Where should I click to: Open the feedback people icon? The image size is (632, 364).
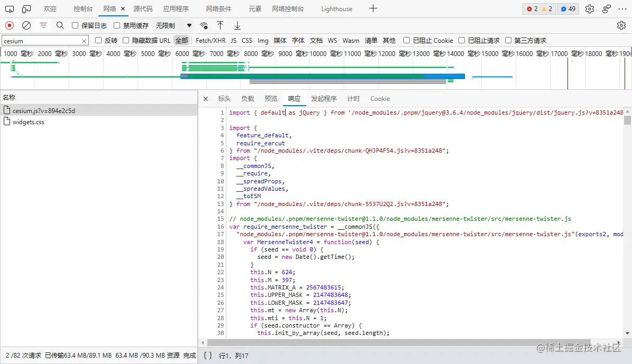[607, 9]
